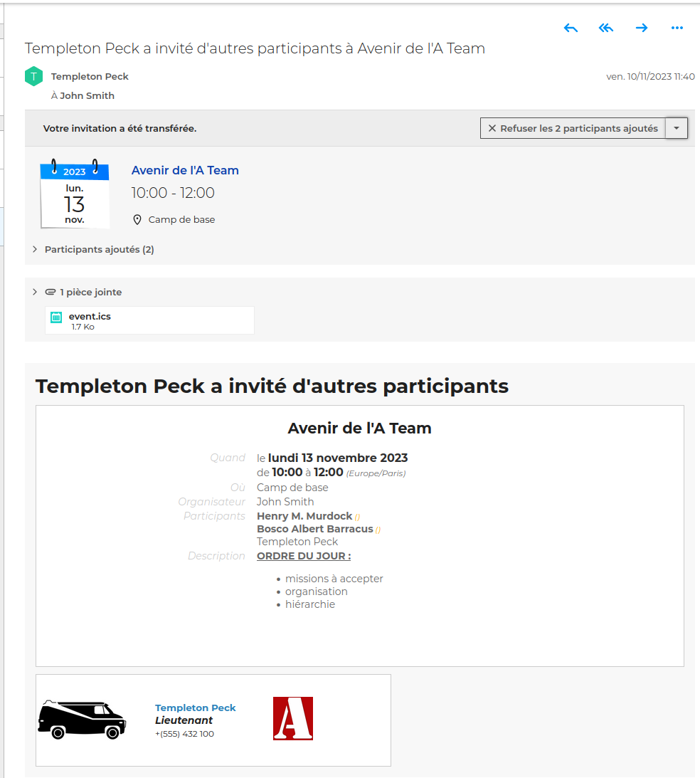Click the Reply arrow icon
The image size is (700, 778).
click(571, 28)
